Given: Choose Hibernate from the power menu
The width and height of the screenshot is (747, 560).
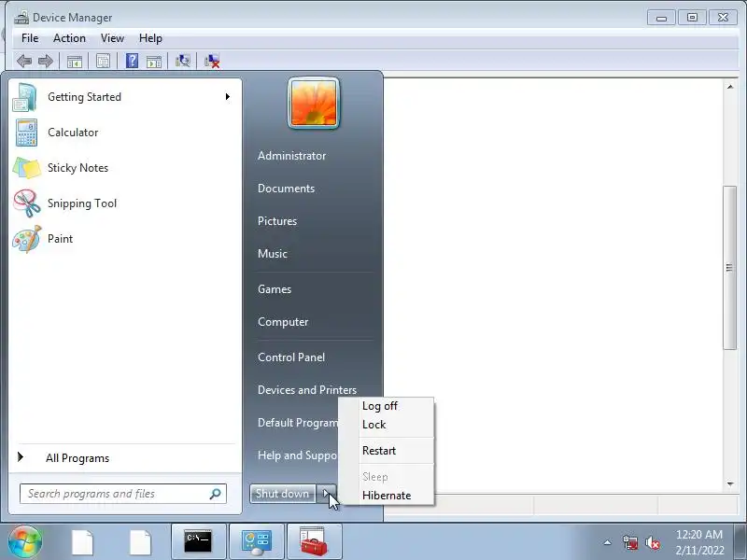Looking at the screenshot, I should point(386,496).
